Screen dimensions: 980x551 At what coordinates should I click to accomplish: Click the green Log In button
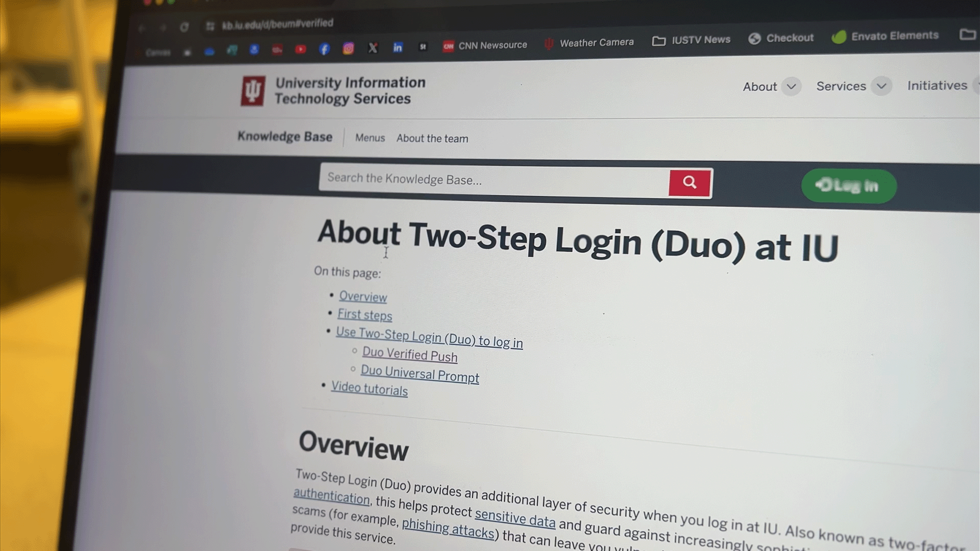[x=849, y=186]
